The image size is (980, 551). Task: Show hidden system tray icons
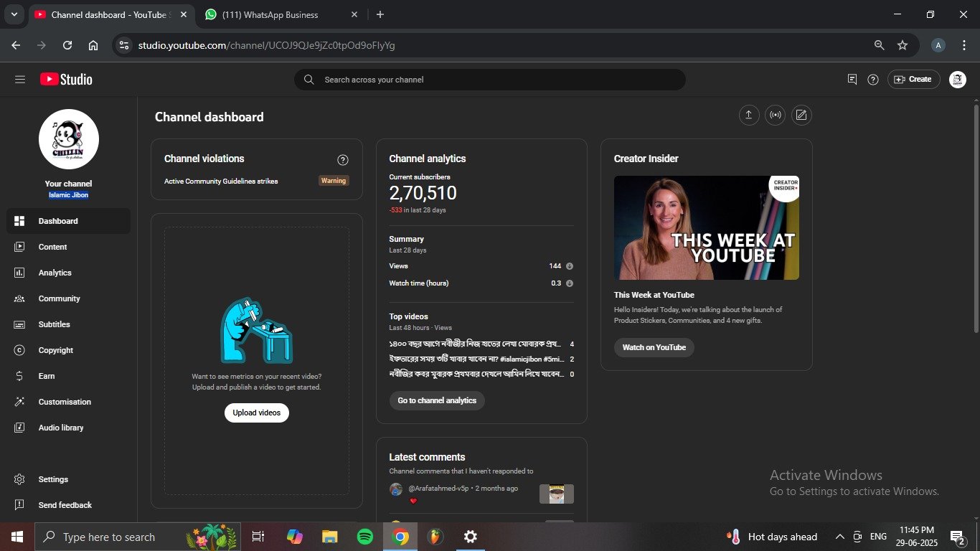839,537
